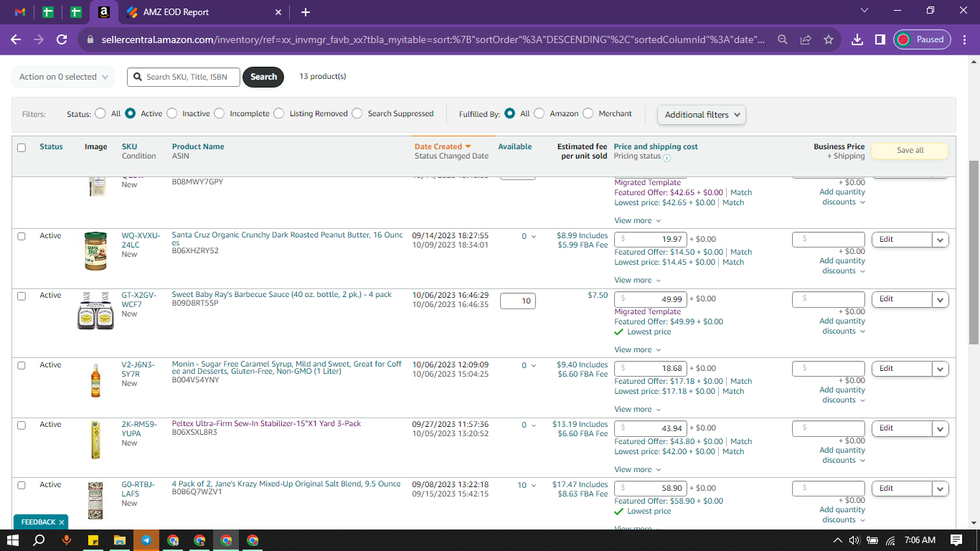The image size is (980, 551).
Task: Filter by Fulfilled By Merchant
Action: coord(588,113)
